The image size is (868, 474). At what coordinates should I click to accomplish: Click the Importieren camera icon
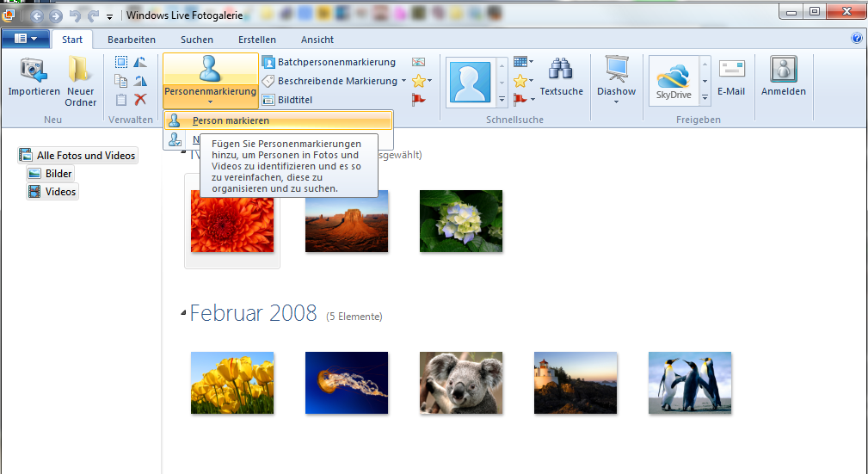(34, 71)
